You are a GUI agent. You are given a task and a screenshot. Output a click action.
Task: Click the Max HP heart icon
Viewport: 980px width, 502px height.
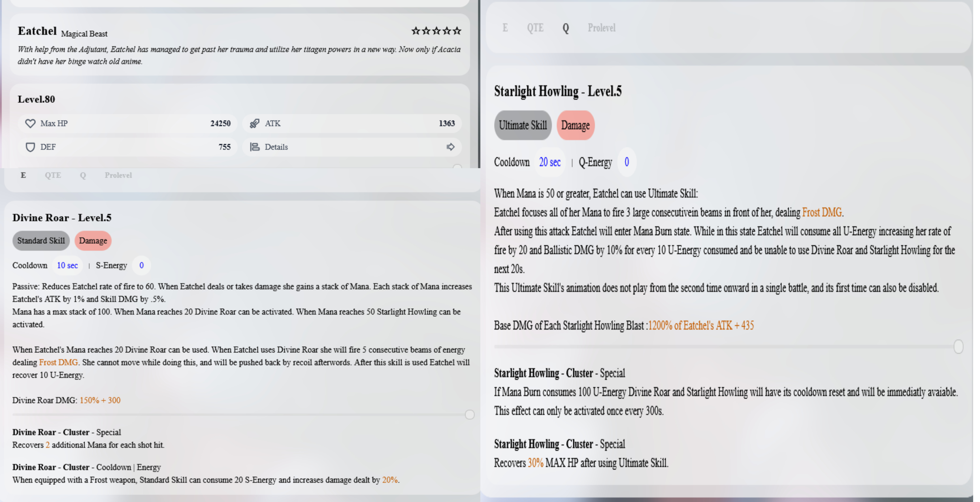30,123
